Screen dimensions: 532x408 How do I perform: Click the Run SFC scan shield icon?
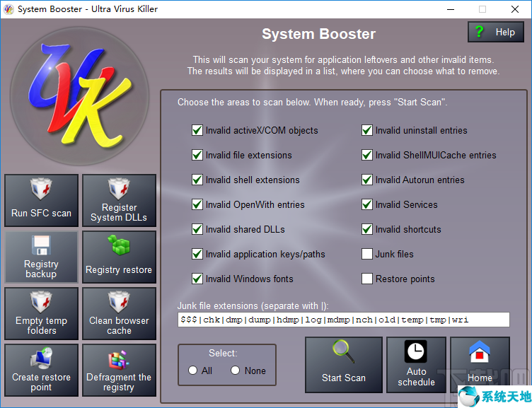pyautogui.click(x=41, y=189)
